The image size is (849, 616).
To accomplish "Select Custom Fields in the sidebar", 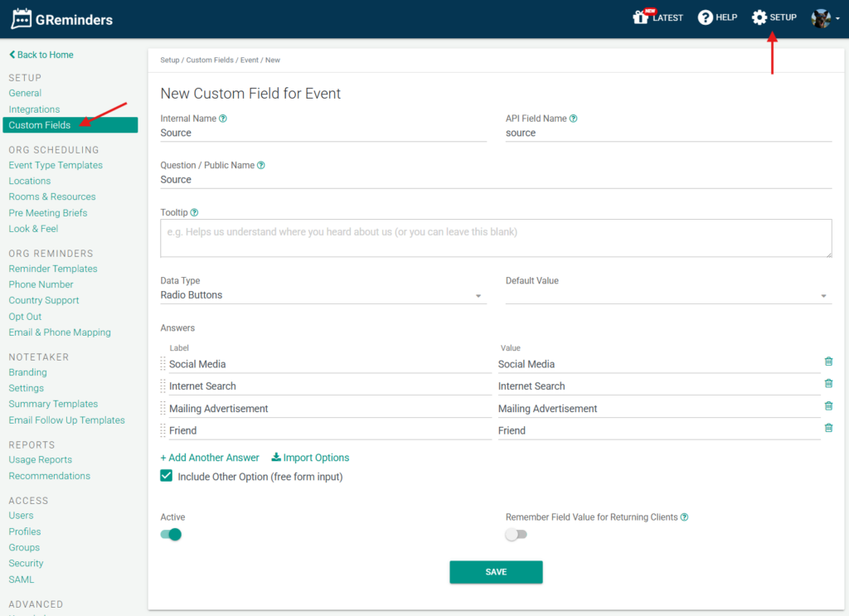I will click(40, 125).
